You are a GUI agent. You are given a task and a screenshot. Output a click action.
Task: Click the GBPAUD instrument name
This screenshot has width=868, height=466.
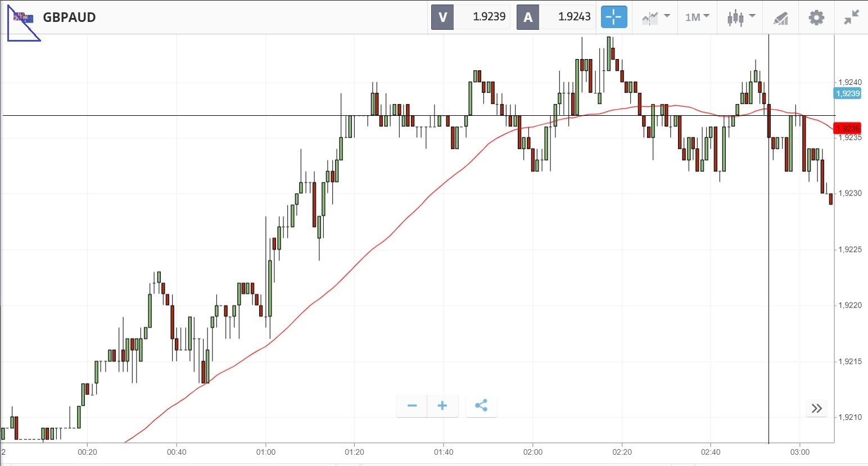click(x=69, y=17)
